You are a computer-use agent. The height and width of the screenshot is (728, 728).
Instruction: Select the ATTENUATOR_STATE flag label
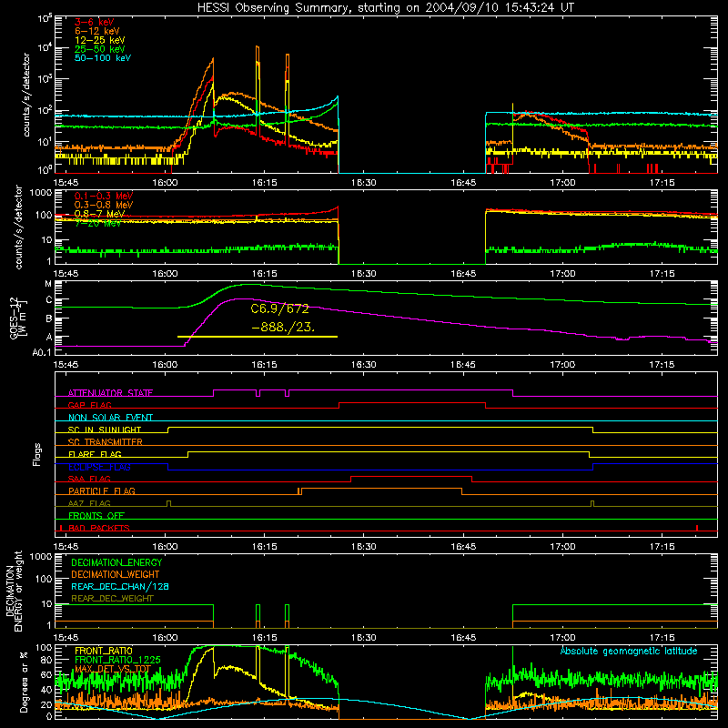coord(110,393)
